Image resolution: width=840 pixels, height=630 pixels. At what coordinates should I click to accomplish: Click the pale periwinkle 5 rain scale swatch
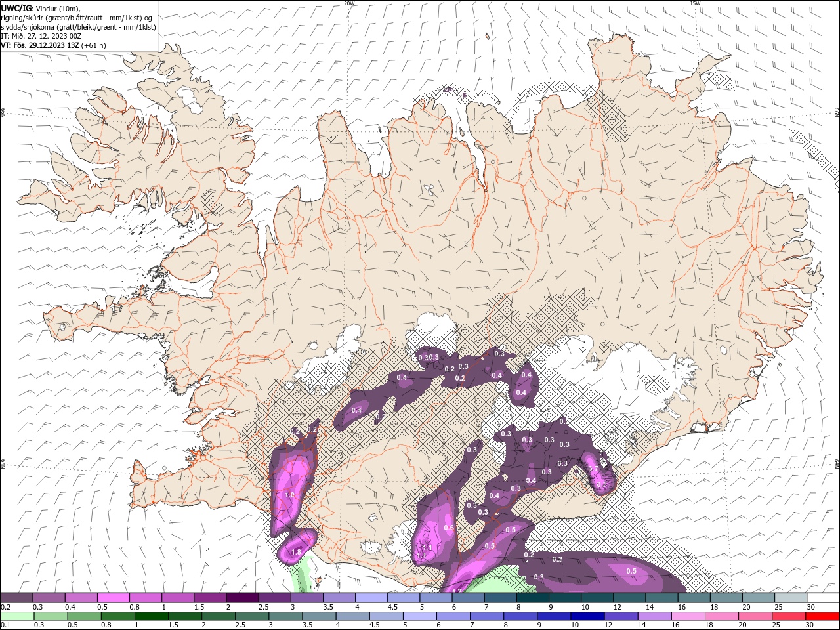point(419,616)
